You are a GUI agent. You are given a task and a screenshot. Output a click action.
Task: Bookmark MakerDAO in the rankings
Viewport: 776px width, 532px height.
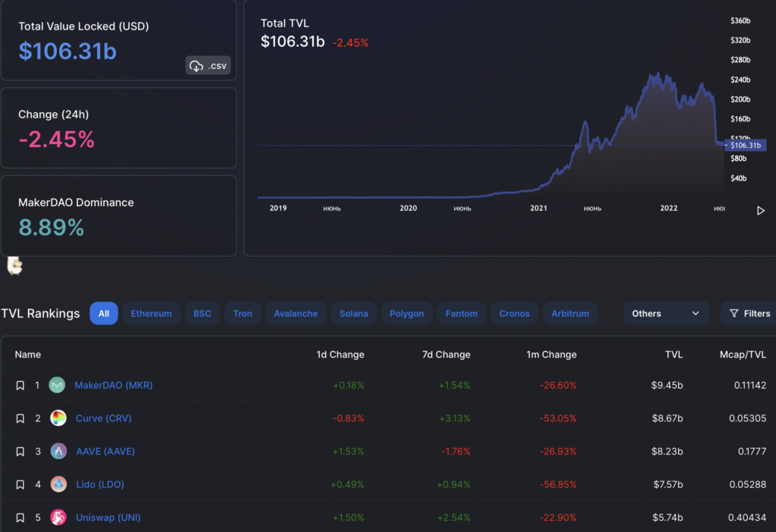pos(21,385)
